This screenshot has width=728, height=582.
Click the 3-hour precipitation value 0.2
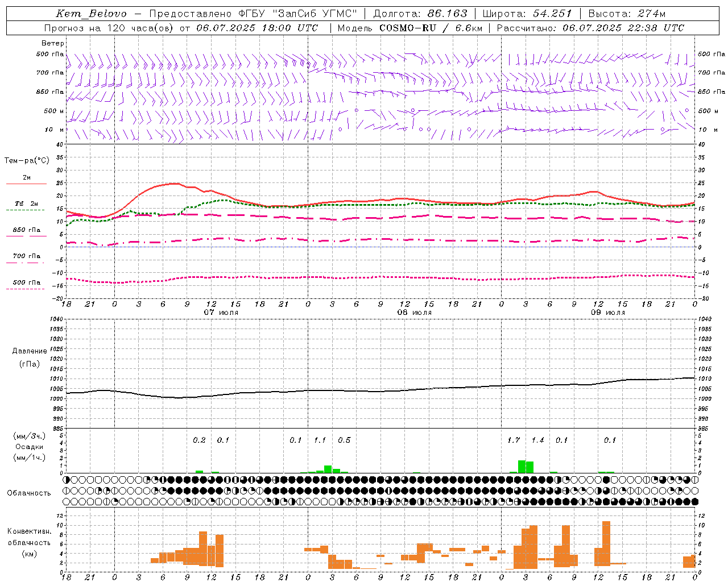point(199,440)
